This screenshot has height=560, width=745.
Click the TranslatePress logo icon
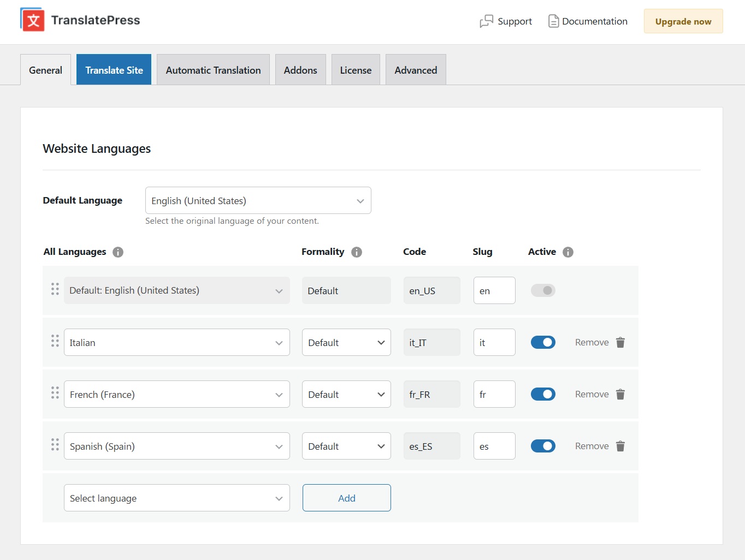32,20
